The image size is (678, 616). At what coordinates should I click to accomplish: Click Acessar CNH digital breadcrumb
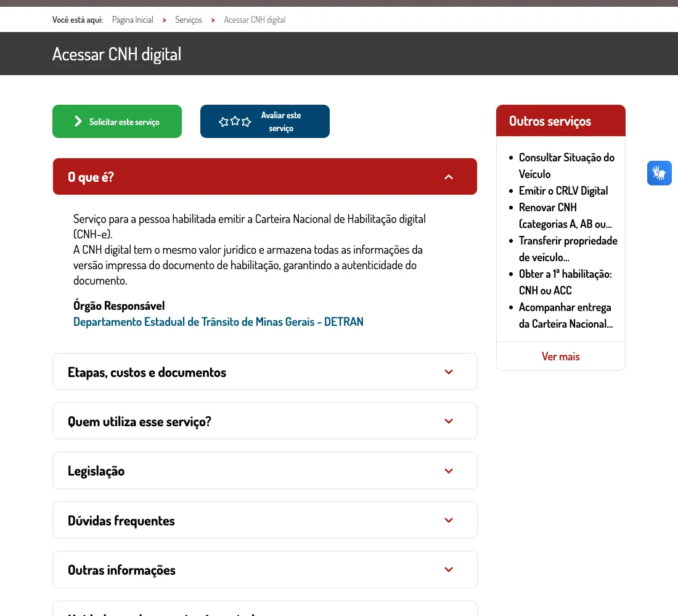tap(255, 20)
